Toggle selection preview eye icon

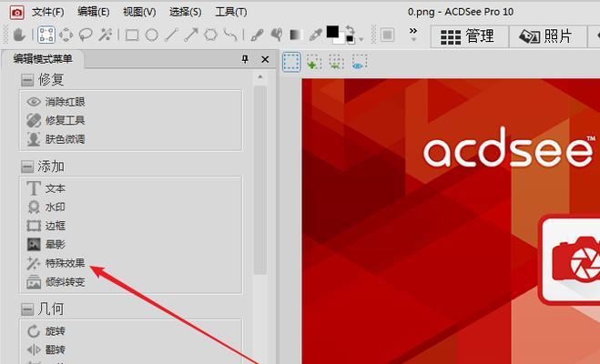pyautogui.click(x=359, y=62)
